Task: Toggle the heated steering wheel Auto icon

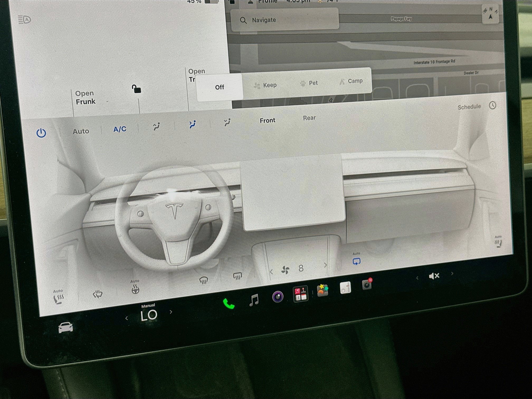Action: tap(135, 287)
